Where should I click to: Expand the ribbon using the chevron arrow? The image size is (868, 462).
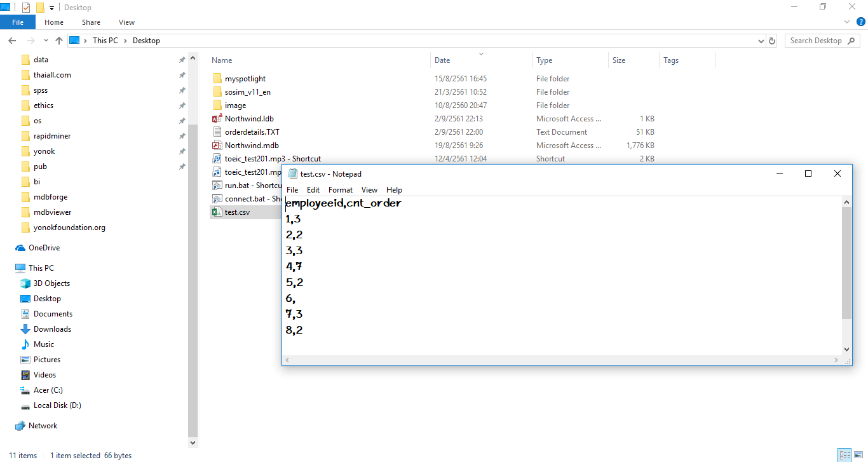coord(848,22)
